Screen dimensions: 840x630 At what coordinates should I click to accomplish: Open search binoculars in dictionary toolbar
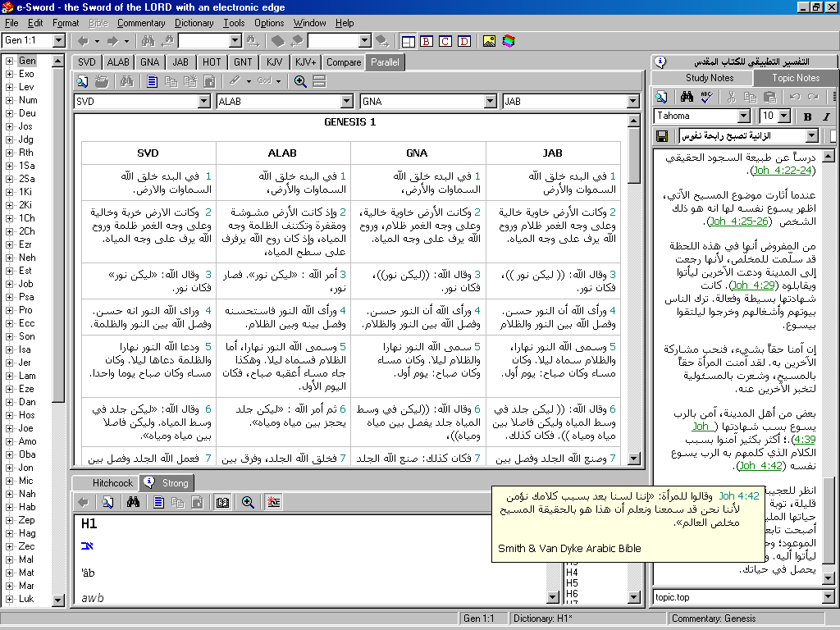coord(133,502)
